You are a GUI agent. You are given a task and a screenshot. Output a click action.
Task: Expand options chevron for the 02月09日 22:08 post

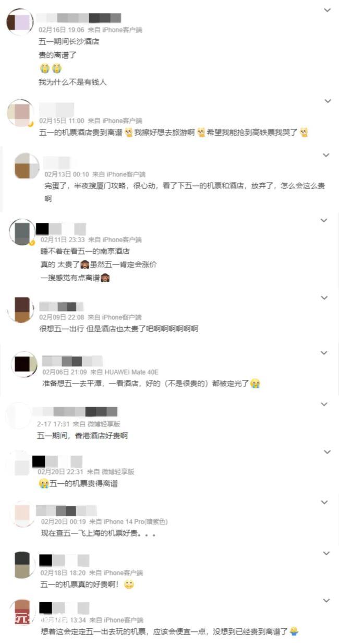tap(324, 297)
